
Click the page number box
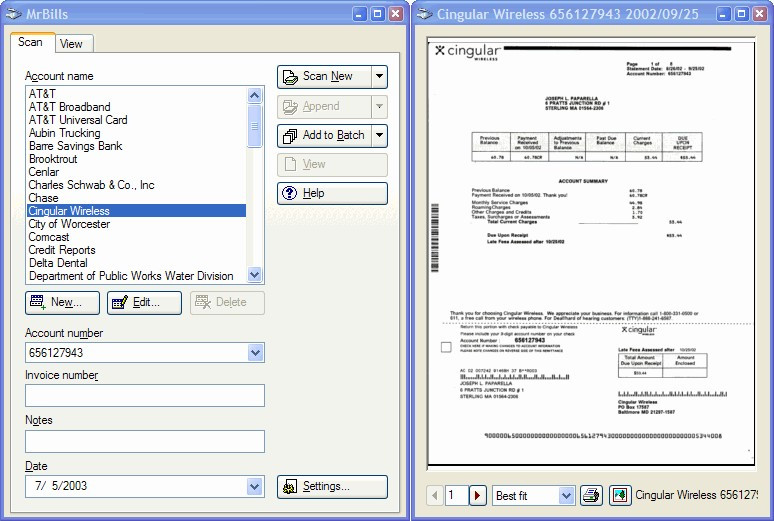pyautogui.click(x=456, y=495)
